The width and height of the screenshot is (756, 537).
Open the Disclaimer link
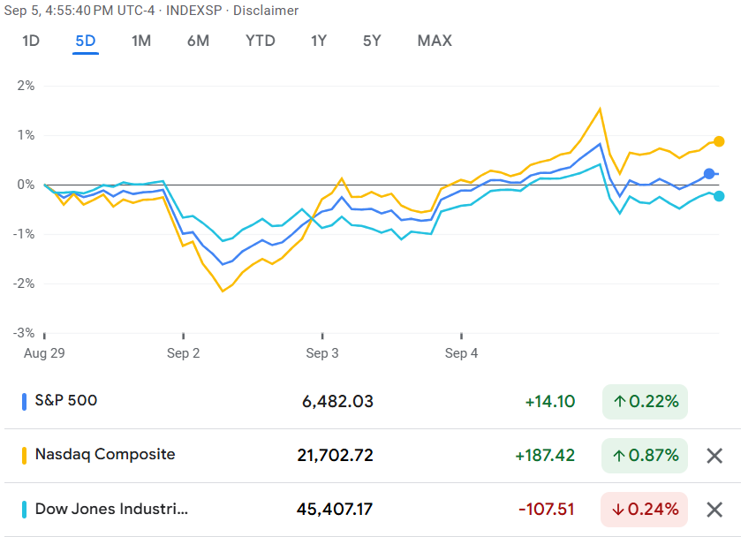tap(266, 11)
